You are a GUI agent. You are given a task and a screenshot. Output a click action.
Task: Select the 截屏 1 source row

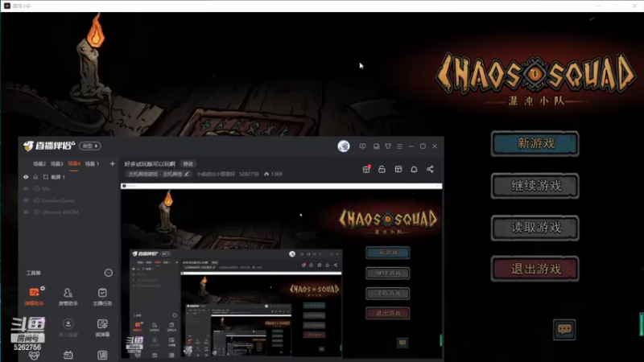coord(69,177)
